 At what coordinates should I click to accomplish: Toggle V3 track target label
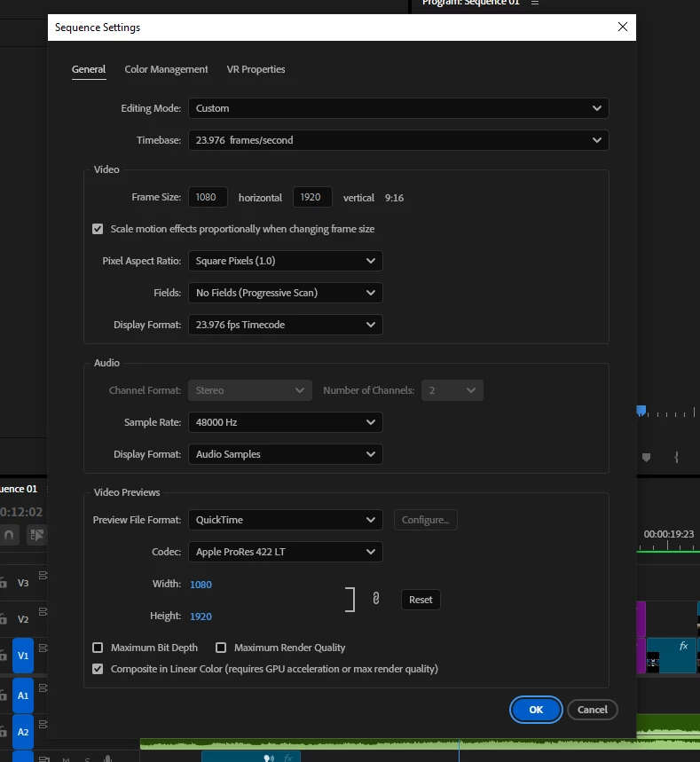[x=23, y=583]
